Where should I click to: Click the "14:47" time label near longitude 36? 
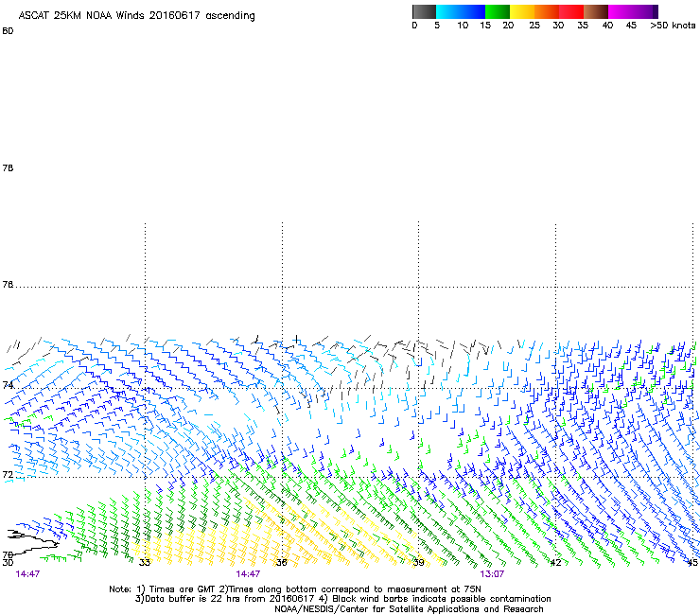[x=248, y=574]
